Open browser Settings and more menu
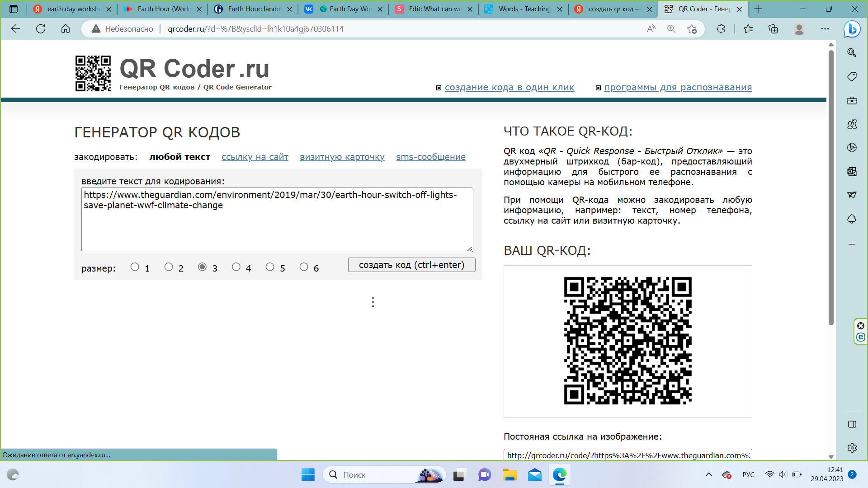 point(825,29)
